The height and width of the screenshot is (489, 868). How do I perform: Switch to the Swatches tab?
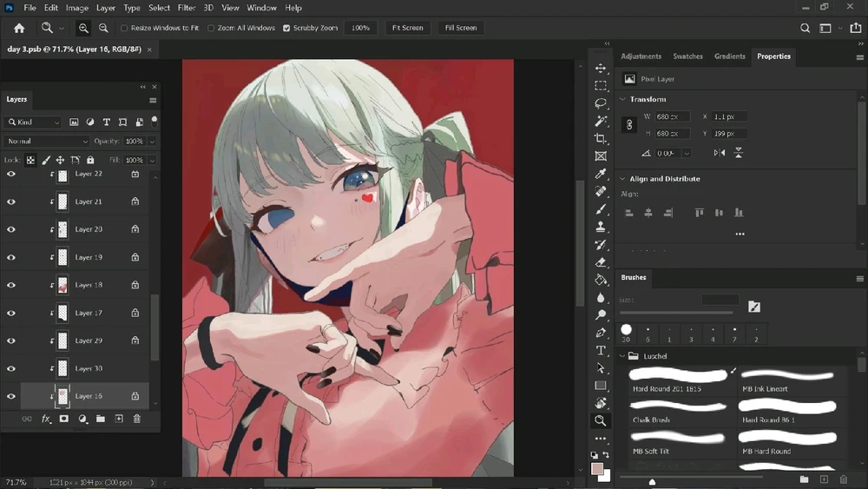click(x=687, y=56)
